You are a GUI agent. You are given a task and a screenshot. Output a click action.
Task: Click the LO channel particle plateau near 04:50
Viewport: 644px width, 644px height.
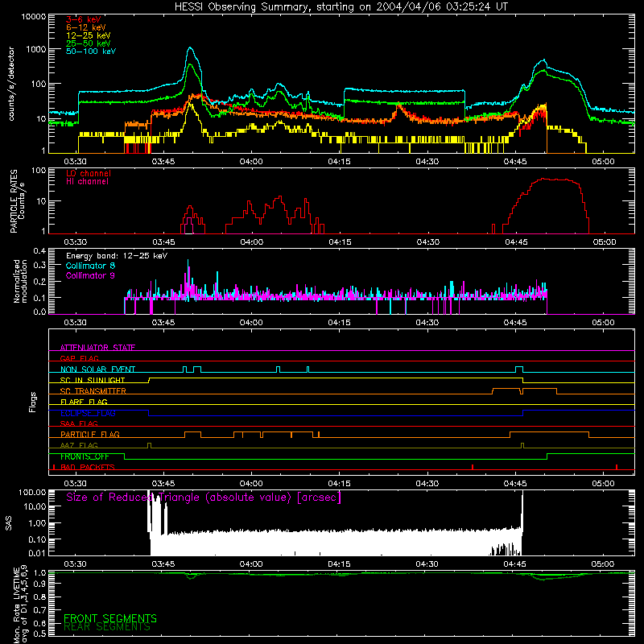point(555,180)
